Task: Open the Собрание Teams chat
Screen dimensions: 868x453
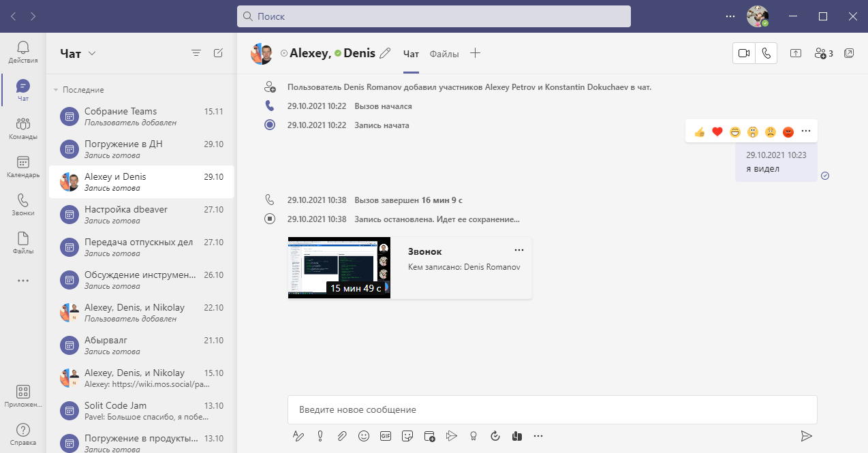Action: (142, 116)
